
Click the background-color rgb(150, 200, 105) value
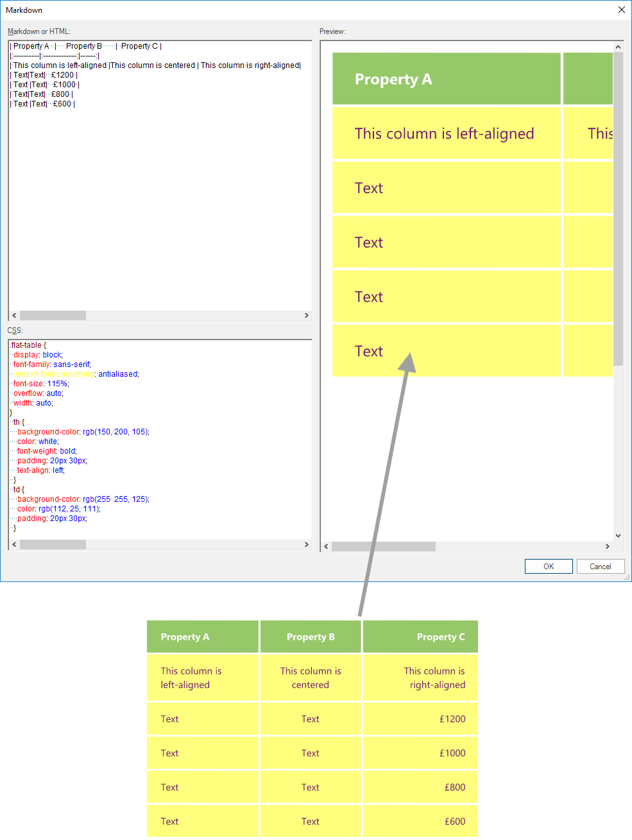115,432
